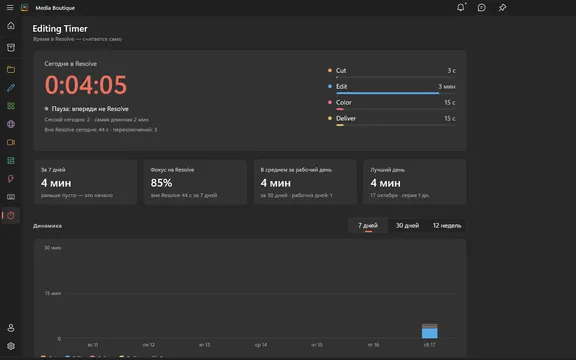This screenshot has width=576, height=360.
Task: Open the purple globe sidebar section
Action: pyautogui.click(x=11, y=124)
